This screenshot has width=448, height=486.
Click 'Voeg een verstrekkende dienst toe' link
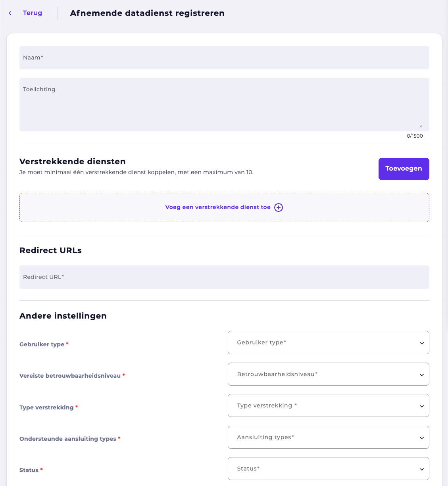[218, 207]
